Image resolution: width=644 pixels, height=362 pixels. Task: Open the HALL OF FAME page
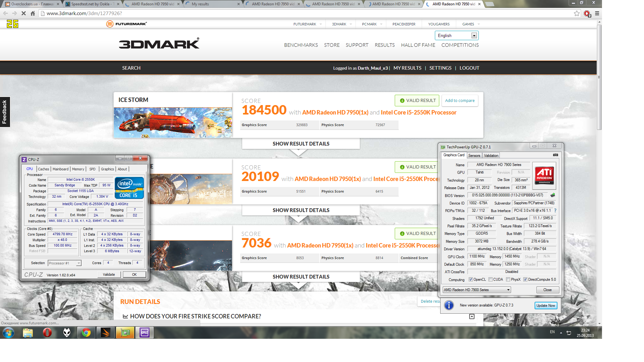(x=418, y=45)
